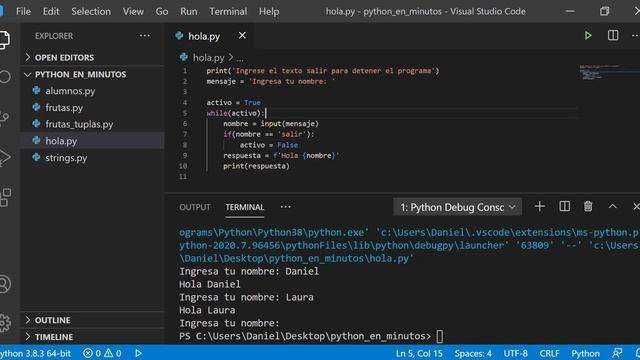
Task: Collapse the PYTHON_EN_MINUTOS folder section
Action: 93,74
